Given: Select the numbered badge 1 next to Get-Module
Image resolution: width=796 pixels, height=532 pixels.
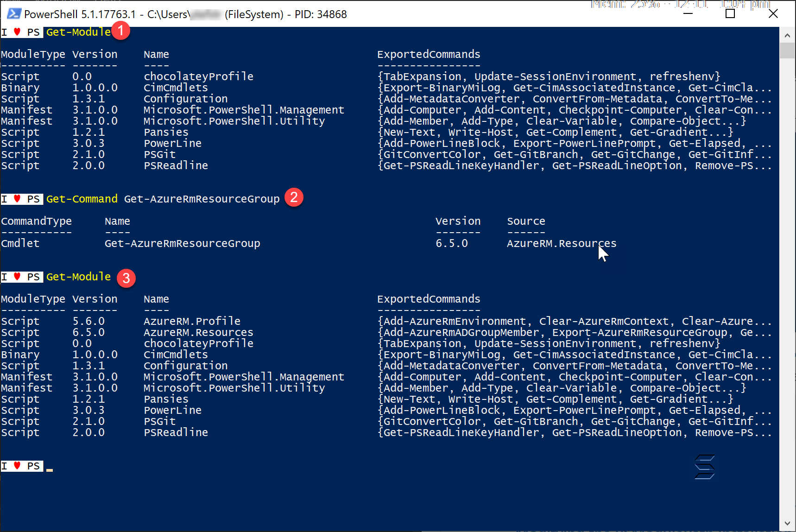Looking at the screenshot, I should point(121,31).
